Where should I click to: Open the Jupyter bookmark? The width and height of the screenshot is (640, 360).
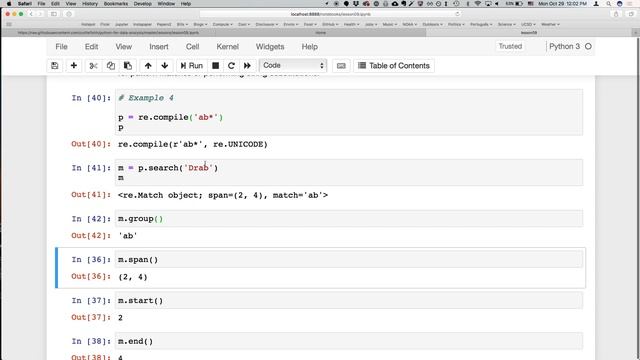[122, 24]
